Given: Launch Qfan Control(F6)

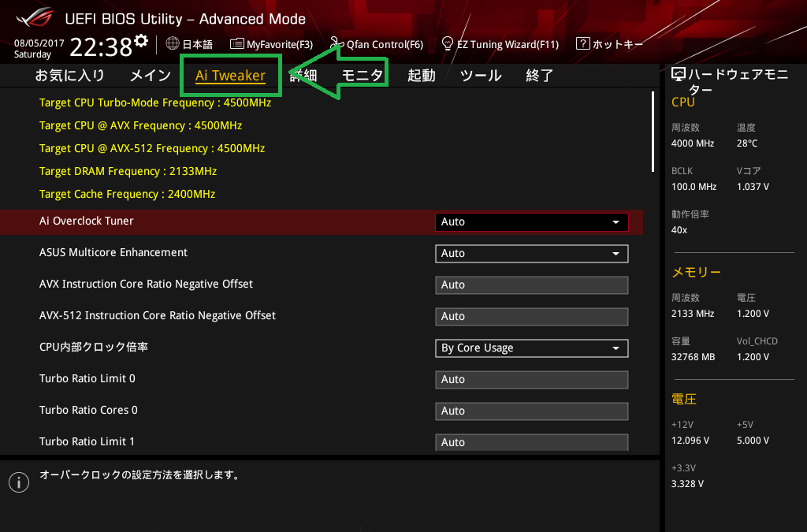Looking at the screenshot, I should (x=377, y=44).
